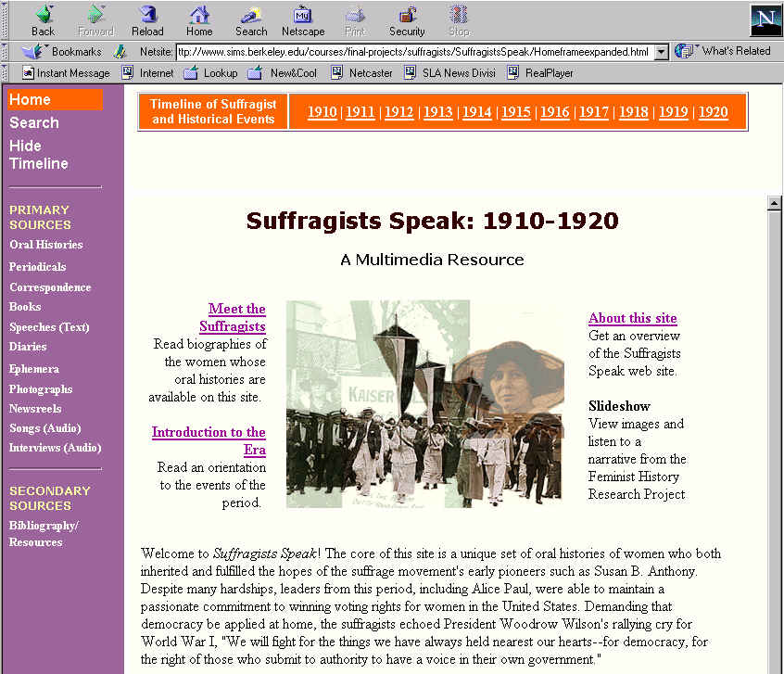Jump to 1919 on timeline
This screenshot has height=674, width=784.
coord(674,111)
